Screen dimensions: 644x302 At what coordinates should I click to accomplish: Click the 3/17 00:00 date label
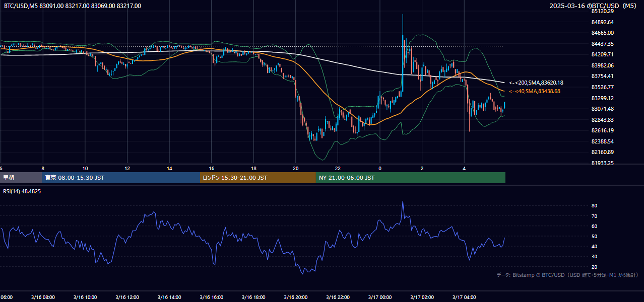pos(380,297)
